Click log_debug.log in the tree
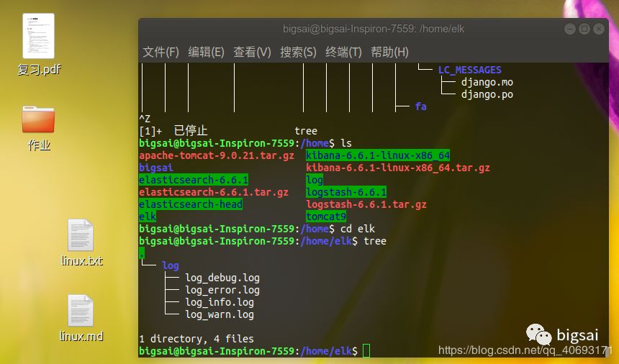The height and width of the screenshot is (364, 619). (222, 278)
